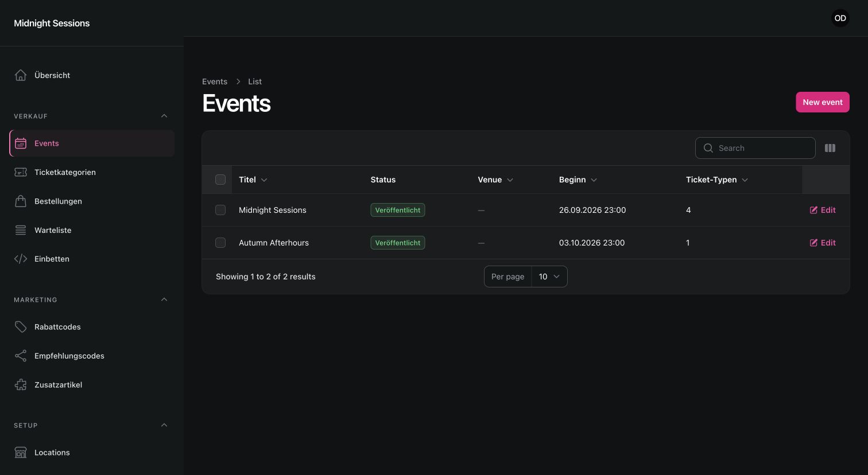The width and height of the screenshot is (868, 475).
Task: Click the queue icon beside Warteliste
Action: tap(21, 230)
